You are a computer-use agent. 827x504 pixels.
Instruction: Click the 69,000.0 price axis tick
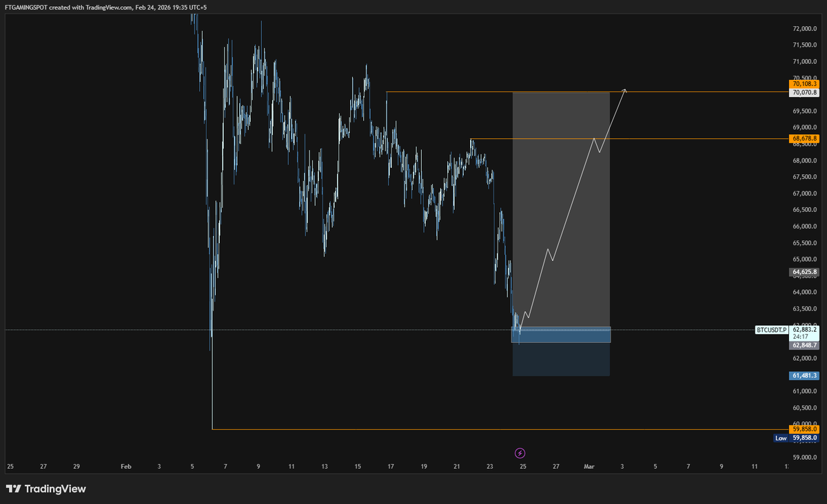(805, 128)
